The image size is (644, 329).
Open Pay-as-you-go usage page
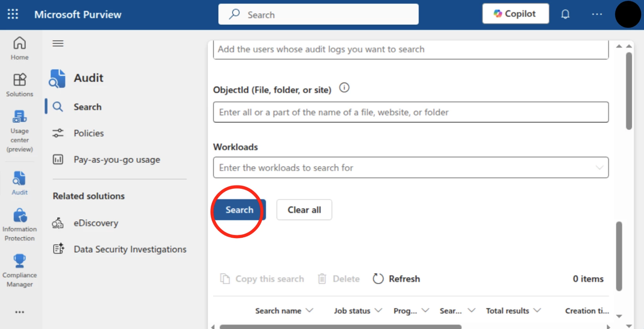click(117, 159)
